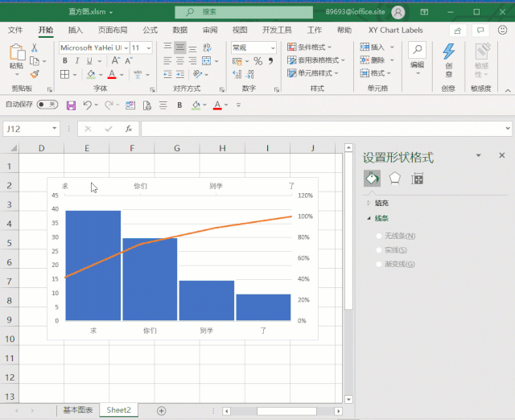Open the font name dropdown

coord(126,48)
